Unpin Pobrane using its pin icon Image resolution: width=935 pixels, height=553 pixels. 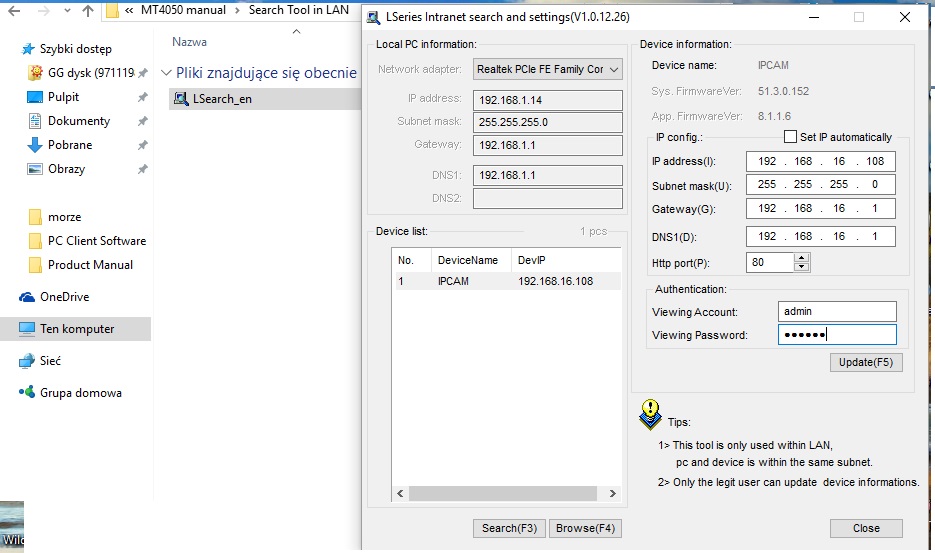click(143, 145)
